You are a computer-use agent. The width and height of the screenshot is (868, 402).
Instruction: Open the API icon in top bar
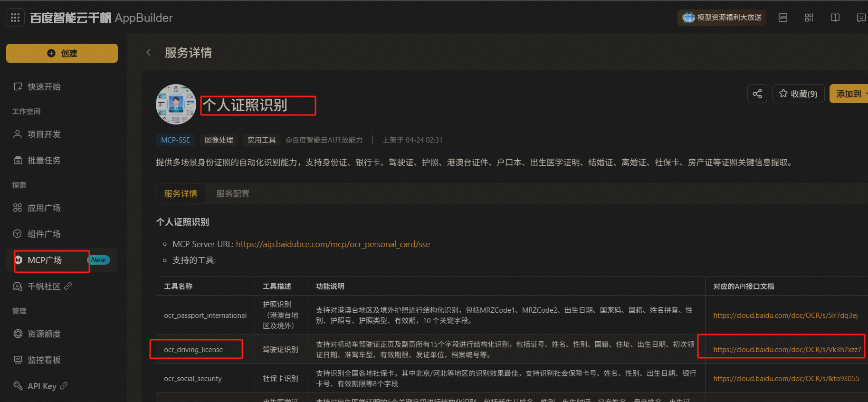783,18
